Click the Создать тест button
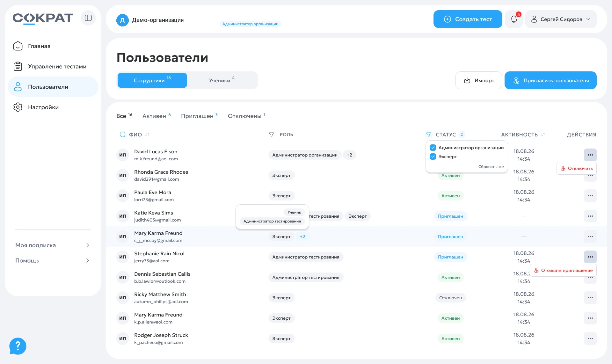The height and width of the screenshot is (364, 612). (x=468, y=19)
